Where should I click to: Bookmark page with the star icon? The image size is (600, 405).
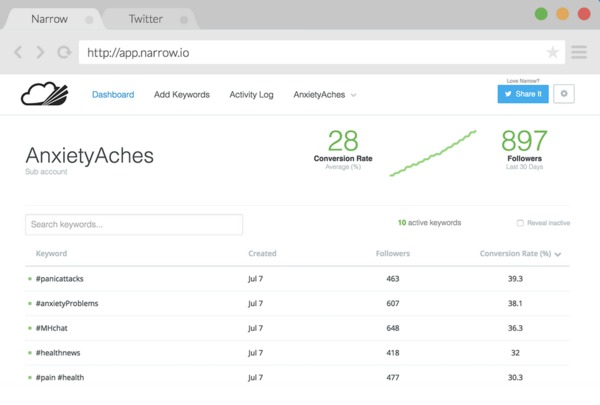click(552, 52)
